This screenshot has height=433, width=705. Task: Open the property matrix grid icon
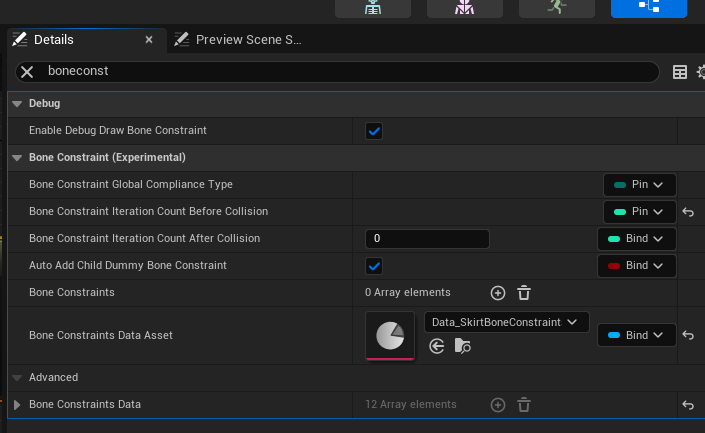point(679,72)
